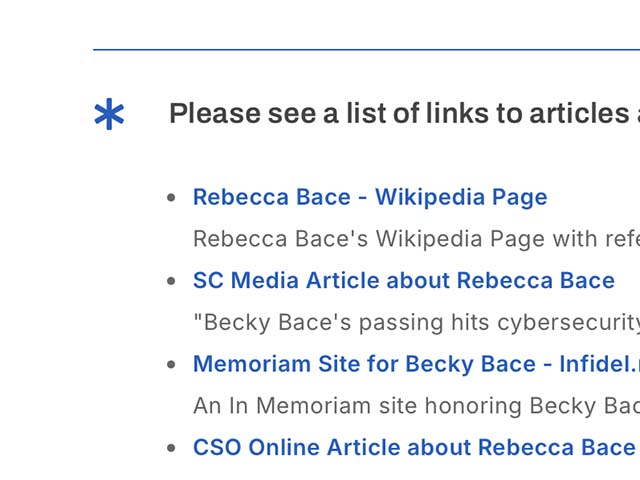Open the Rebecca Bace Wikipedia Page link

370,197
